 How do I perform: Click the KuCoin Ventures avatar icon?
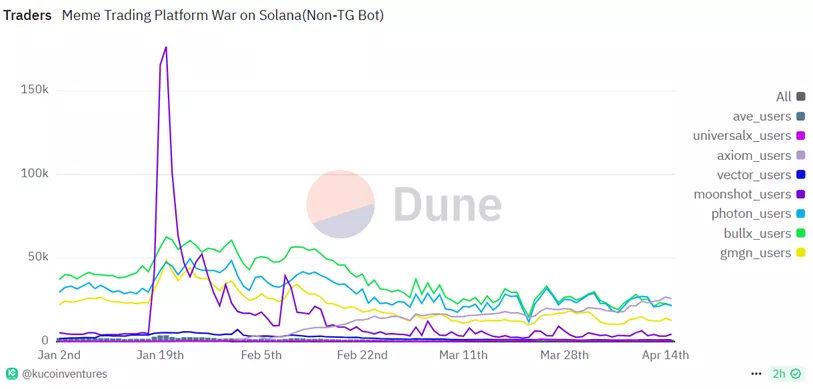point(11,373)
